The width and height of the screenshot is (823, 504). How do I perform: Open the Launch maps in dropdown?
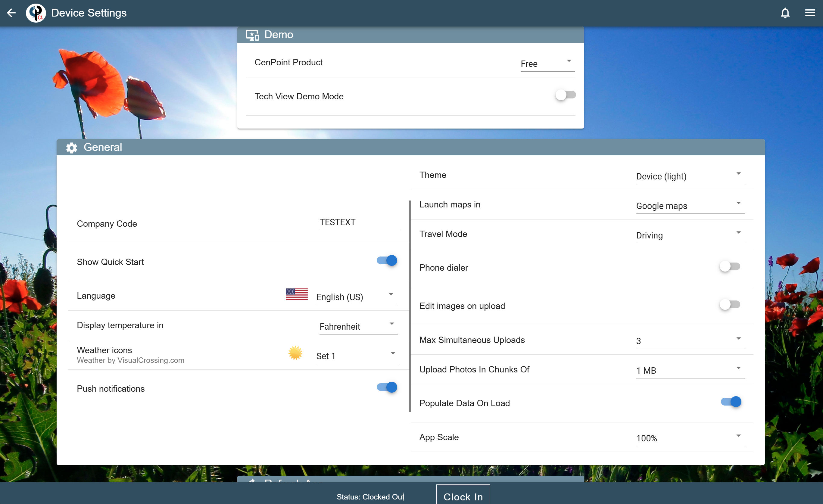[x=690, y=205]
